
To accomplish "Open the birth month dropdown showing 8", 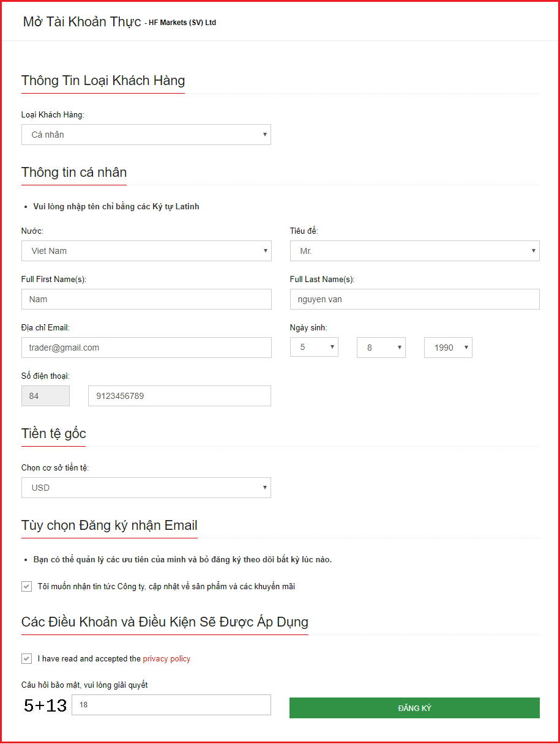I will pos(381,348).
